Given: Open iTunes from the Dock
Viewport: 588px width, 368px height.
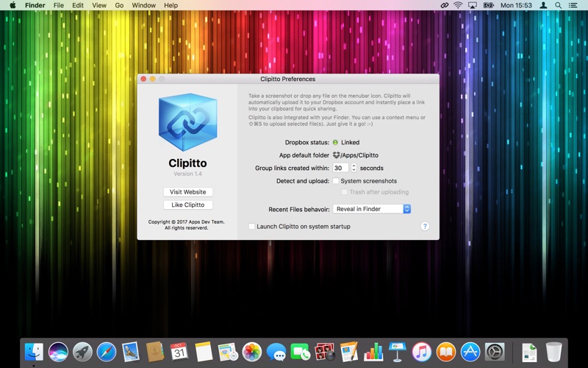Looking at the screenshot, I should (421, 352).
